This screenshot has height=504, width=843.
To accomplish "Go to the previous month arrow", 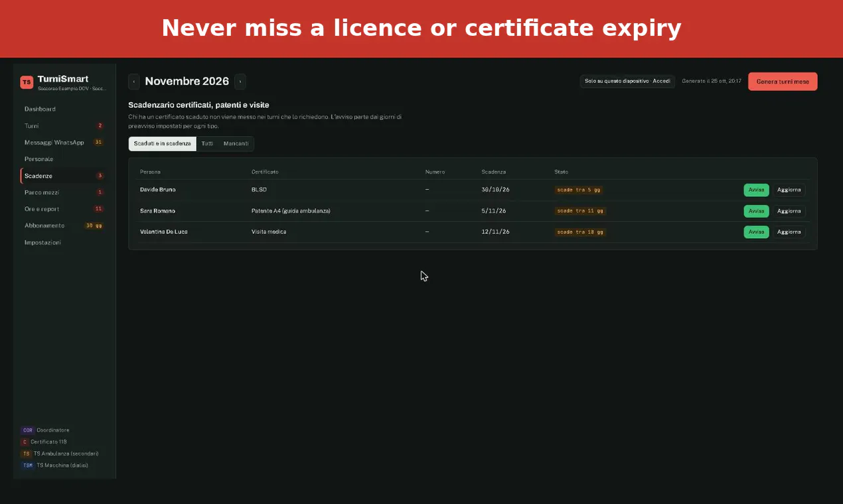I will tap(134, 82).
